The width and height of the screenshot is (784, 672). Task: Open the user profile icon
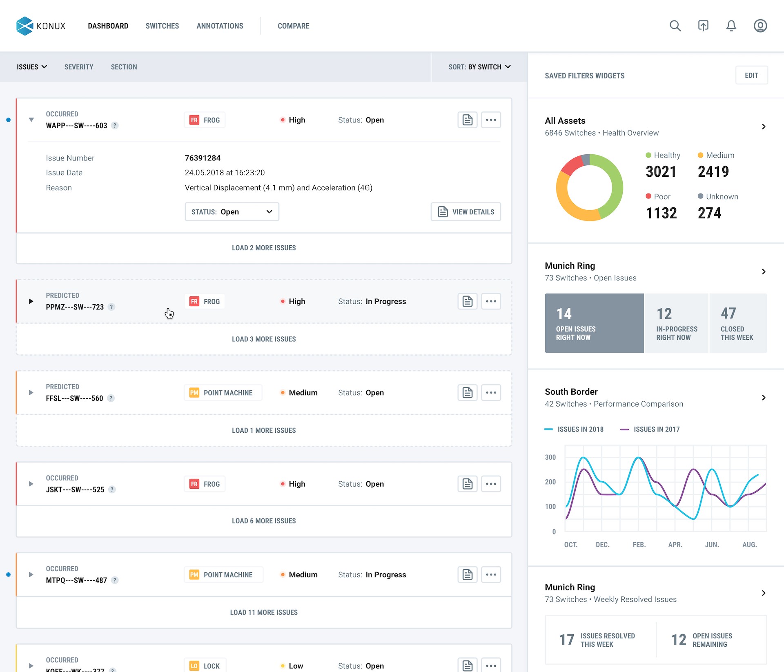pos(760,26)
